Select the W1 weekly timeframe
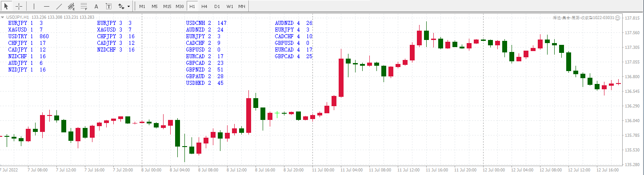Viewport: 644px width, 175px height. [x=229, y=6]
